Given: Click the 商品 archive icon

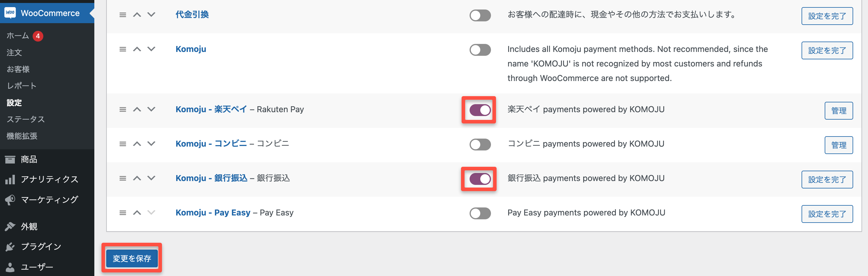Looking at the screenshot, I should tap(10, 159).
